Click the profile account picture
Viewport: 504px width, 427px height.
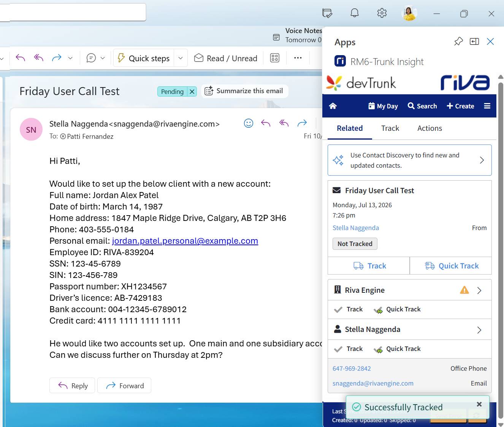pyautogui.click(x=409, y=13)
